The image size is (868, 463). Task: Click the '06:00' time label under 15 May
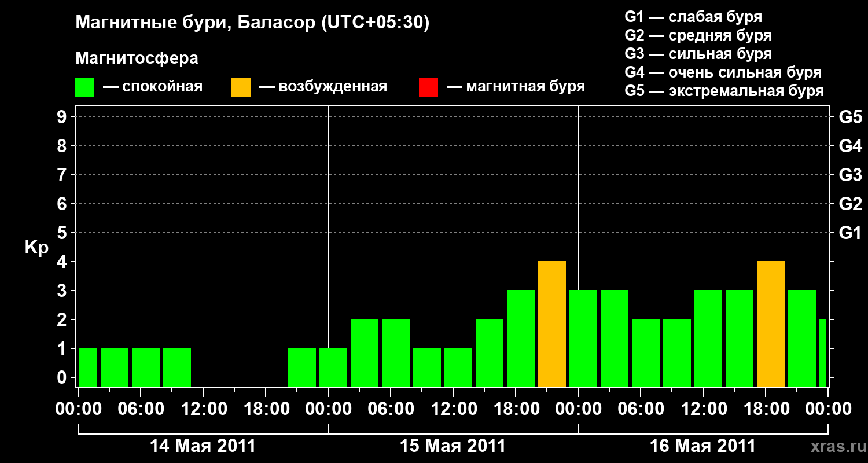391,409
